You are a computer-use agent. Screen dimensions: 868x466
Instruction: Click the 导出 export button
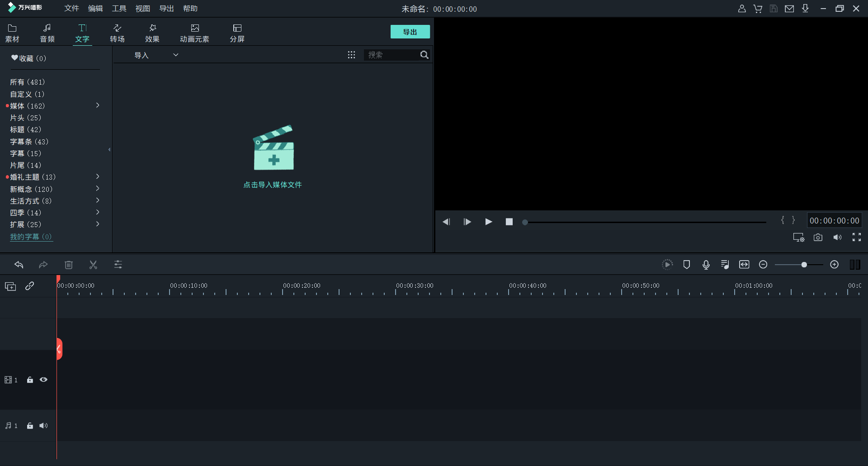point(410,32)
